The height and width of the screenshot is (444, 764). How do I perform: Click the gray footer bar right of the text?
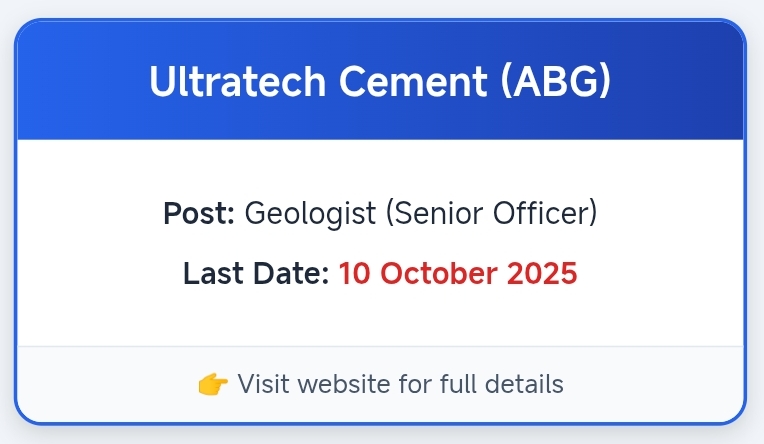click(660, 384)
